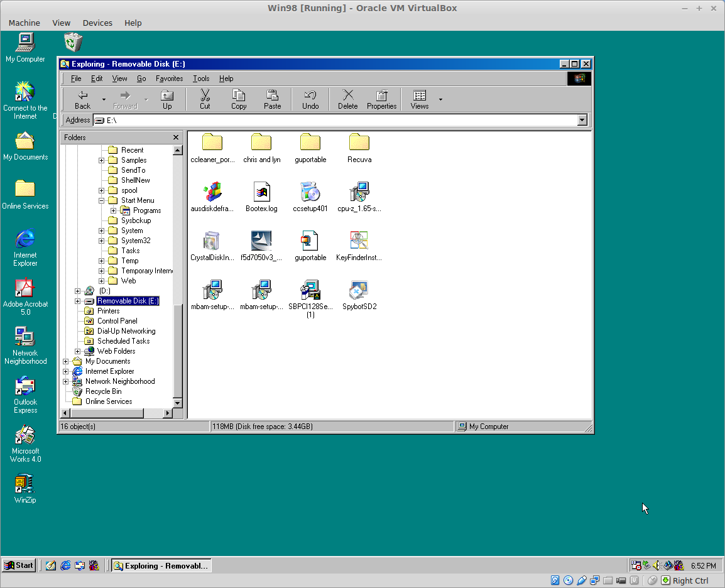Image resolution: width=725 pixels, height=588 pixels.
Task: Open the Tools menu
Action: point(201,79)
